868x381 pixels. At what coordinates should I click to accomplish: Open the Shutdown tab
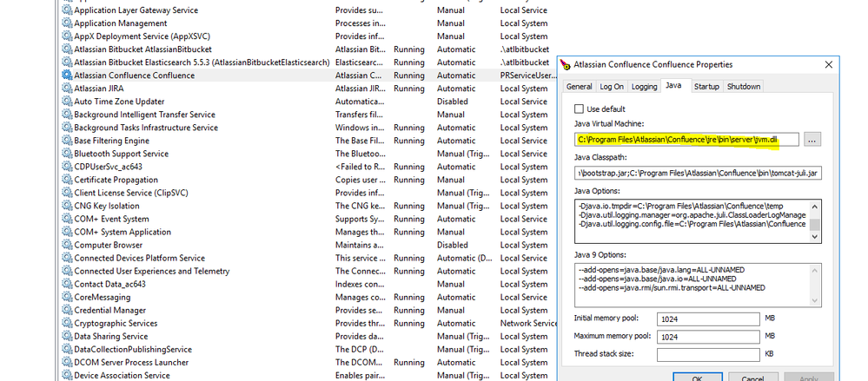(744, 86)
